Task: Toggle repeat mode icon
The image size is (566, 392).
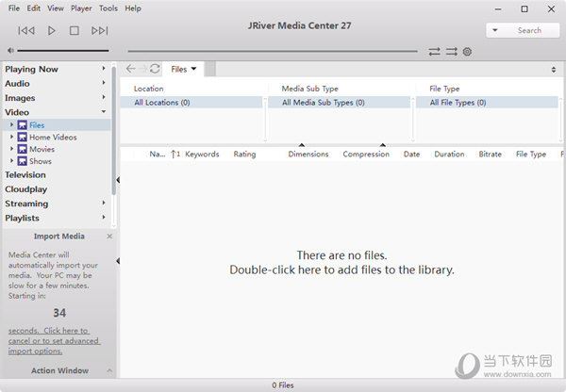Action: pyautogui.click(x=434, y=52)
